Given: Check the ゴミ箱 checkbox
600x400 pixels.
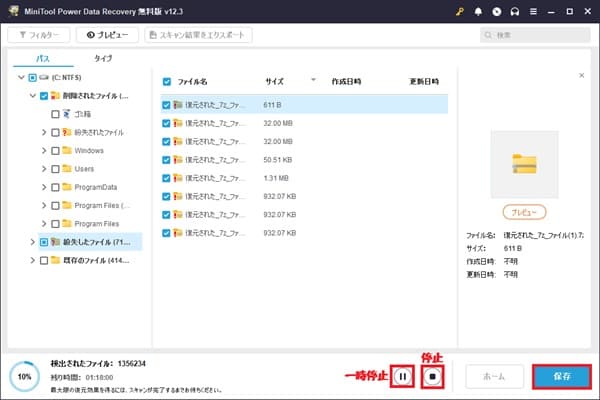Looking at the screenshot, I should [55, 114].
